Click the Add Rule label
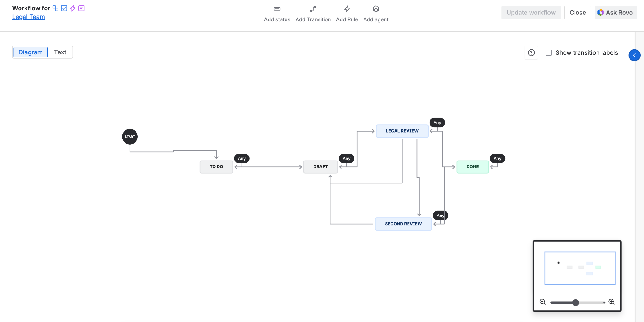This screenshot has height=322, width=644. (x=347, y=19)
